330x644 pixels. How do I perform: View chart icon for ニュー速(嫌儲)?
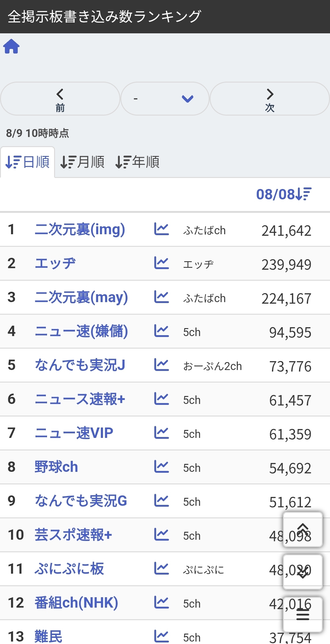coord(161,331)
